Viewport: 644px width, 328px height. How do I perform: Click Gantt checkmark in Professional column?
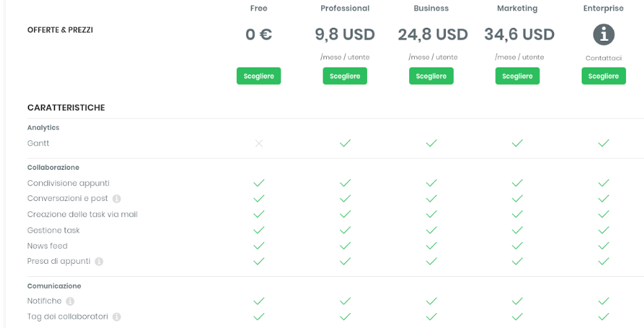point(345,143)
